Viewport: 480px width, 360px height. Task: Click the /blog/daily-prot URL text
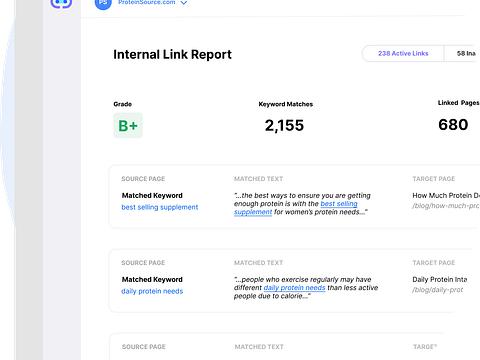pos(438,290)
